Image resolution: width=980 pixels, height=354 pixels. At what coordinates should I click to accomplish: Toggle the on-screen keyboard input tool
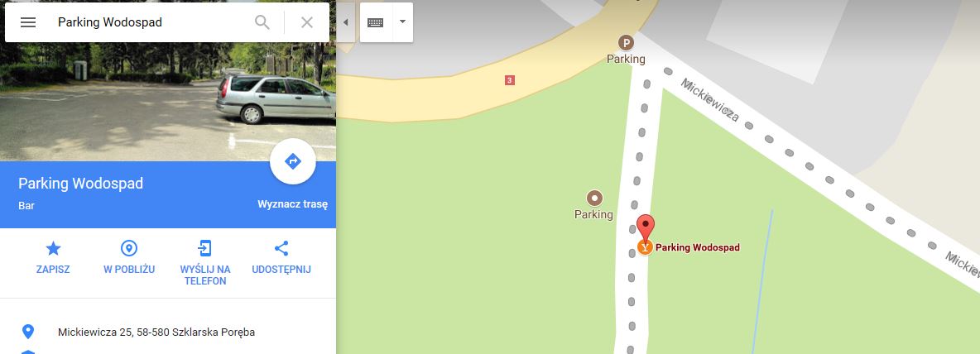pos(376,22)
